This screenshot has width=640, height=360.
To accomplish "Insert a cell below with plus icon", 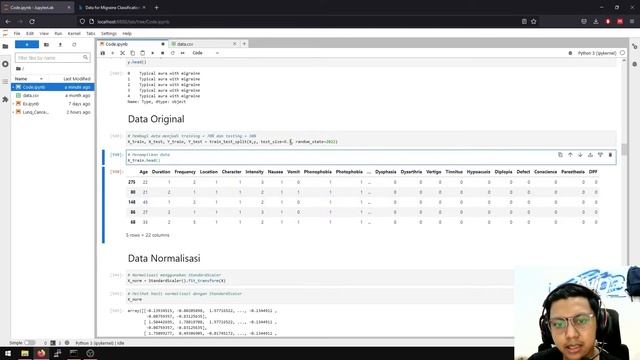I will (x=113, y=53).
